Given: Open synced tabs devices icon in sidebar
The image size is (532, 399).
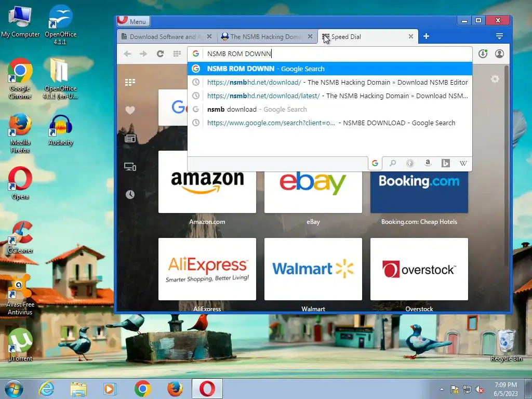Looking at the screenshot, I should [x=130, y=167].
